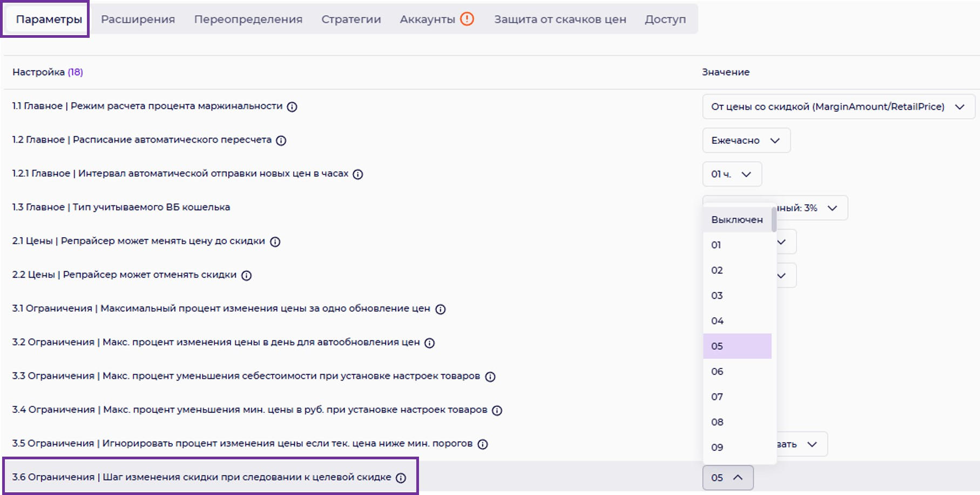This screenshot has height=495, width=980.
Task: Click info icon for setting 3.6 Ограничения
Action: pyautogui.click(x=401, y=478)
